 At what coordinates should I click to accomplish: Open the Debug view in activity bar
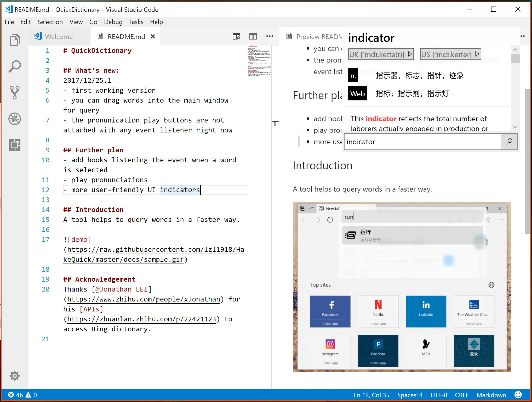[15, 119]
